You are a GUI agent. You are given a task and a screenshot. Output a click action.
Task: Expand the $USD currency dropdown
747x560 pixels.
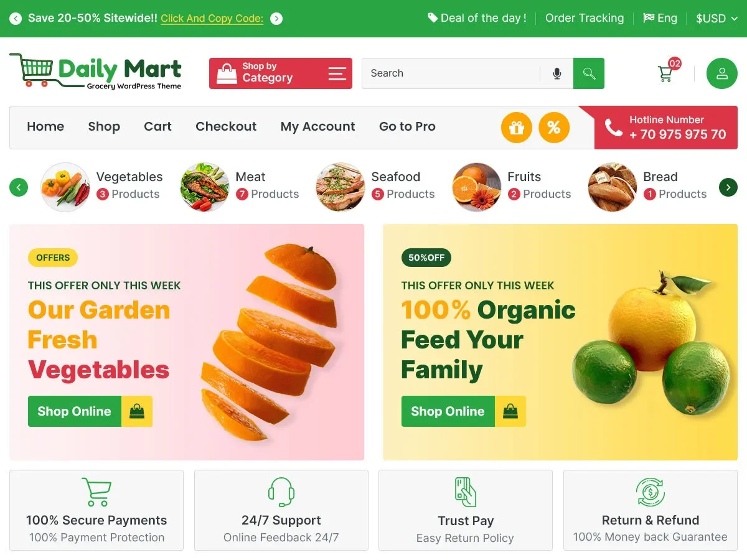point(717,19)
